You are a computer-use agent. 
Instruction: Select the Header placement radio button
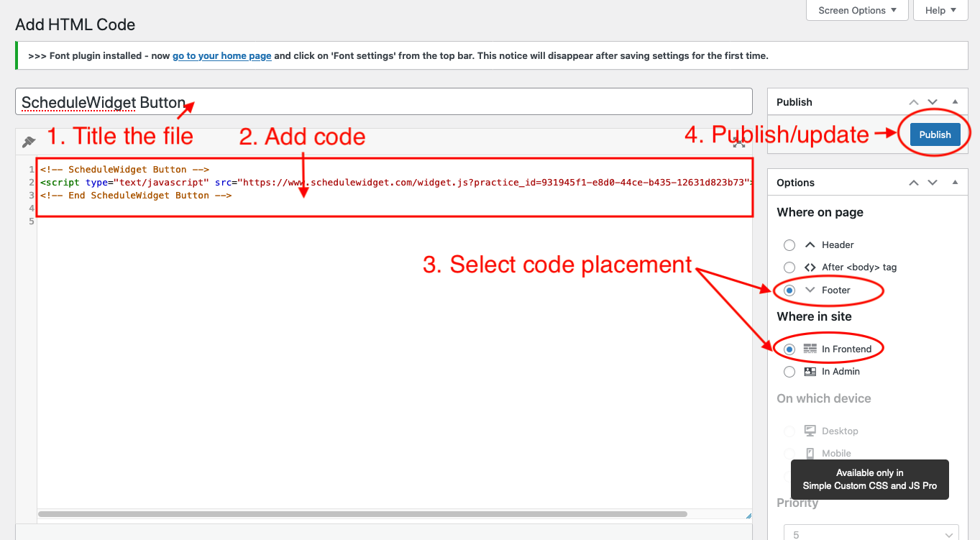[x=789, y=245]
